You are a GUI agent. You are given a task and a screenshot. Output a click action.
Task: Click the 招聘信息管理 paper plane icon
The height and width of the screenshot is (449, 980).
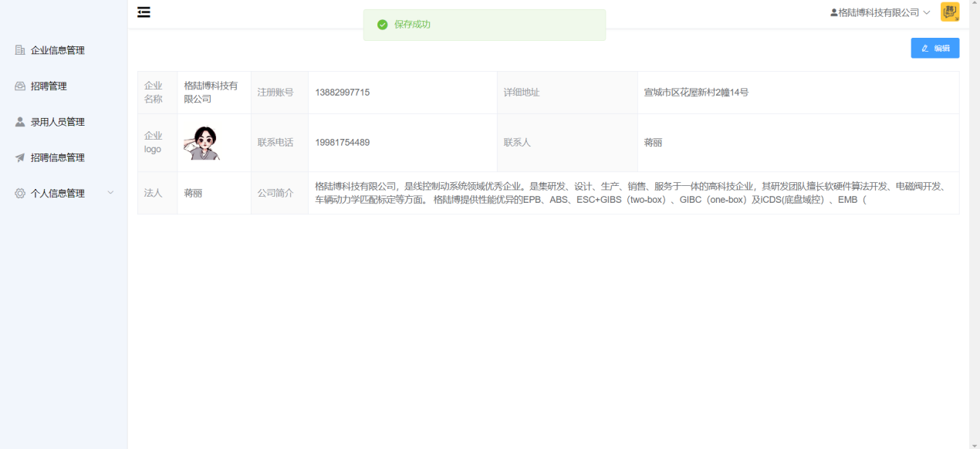(20, 157)
